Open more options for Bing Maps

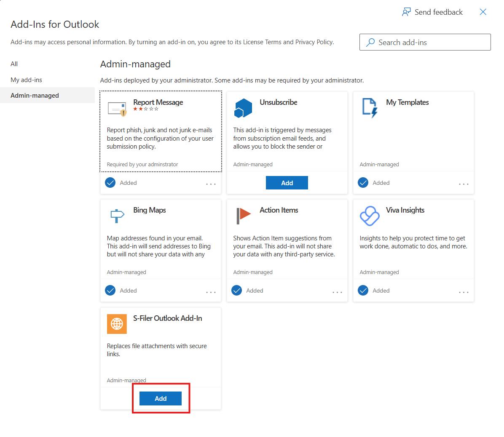(211, 292)
